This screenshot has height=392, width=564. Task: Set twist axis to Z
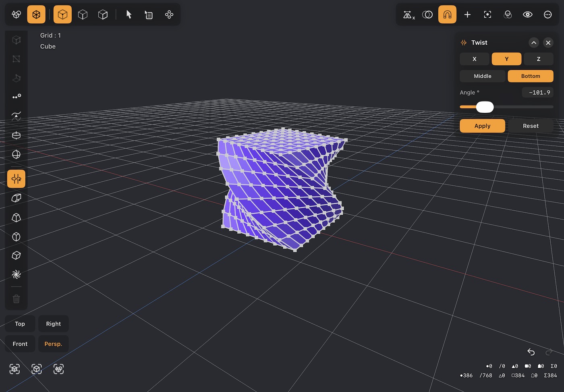click(x=539, y=59)
